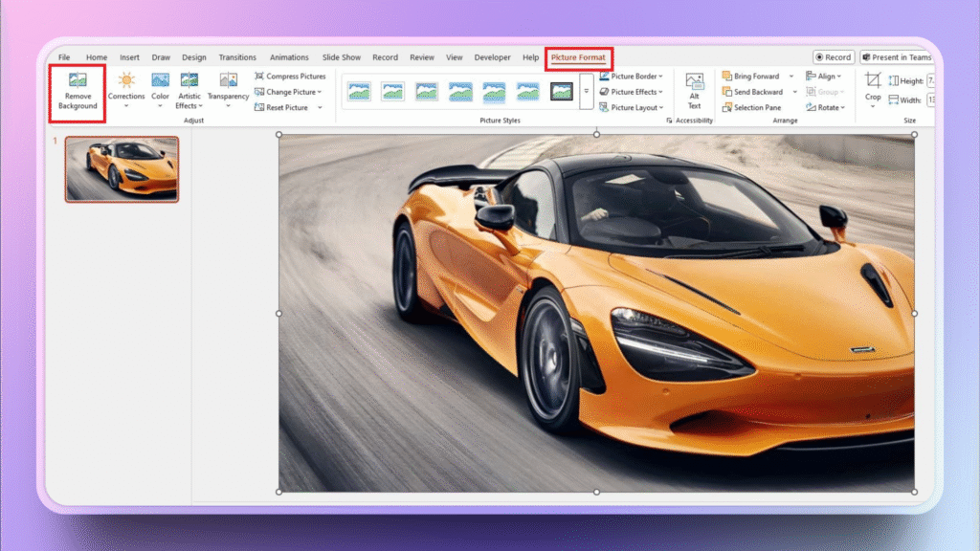The height and width of the screenshot is (551, 980).
Task: Open the Transitions ribbon tab
Action: pos(237,57)
